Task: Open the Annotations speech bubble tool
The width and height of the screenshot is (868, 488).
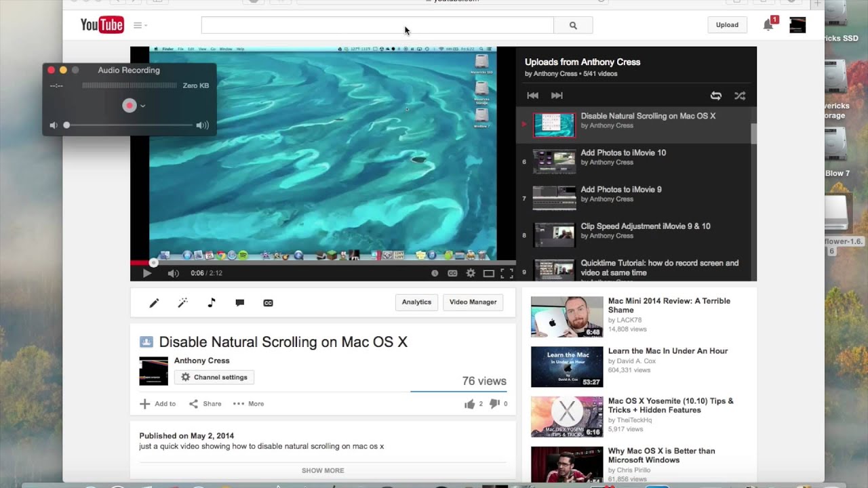Action: tap(239, 303)
